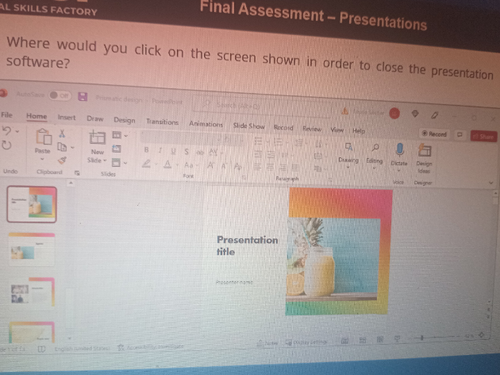Open the Copy dropdown arrow

(x=72, y=147)
